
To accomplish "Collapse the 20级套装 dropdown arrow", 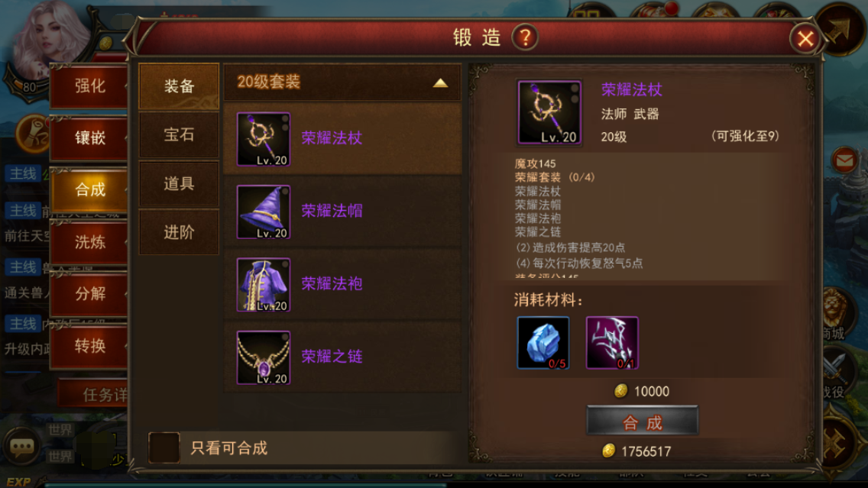I will pyautogui.click(x=440, y=83).
